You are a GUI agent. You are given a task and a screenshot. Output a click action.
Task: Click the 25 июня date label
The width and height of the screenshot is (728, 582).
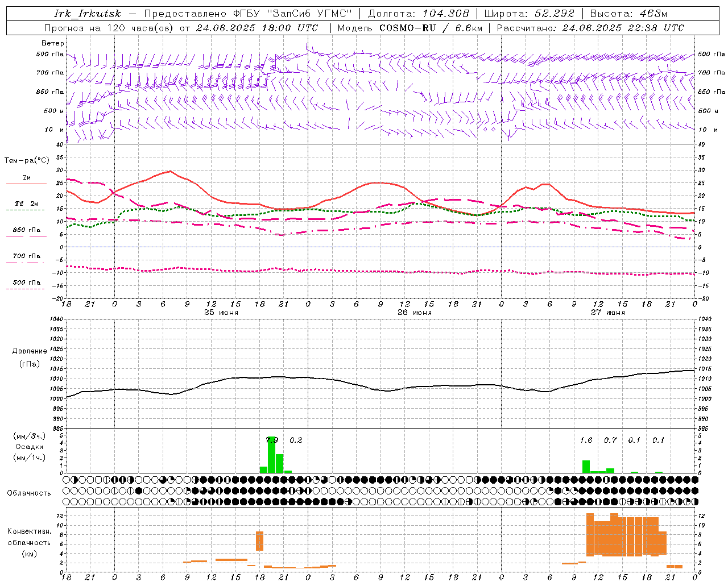[x=221, y=313]
